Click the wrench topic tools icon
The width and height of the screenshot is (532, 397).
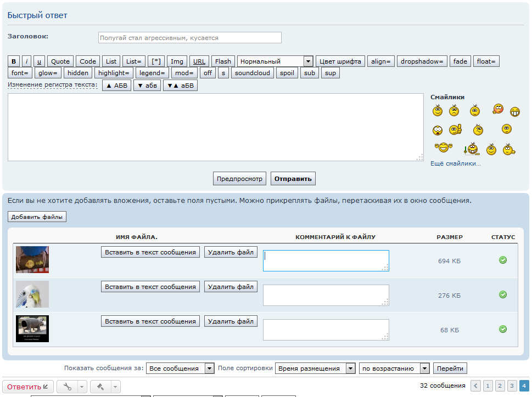tap(68, 387)
